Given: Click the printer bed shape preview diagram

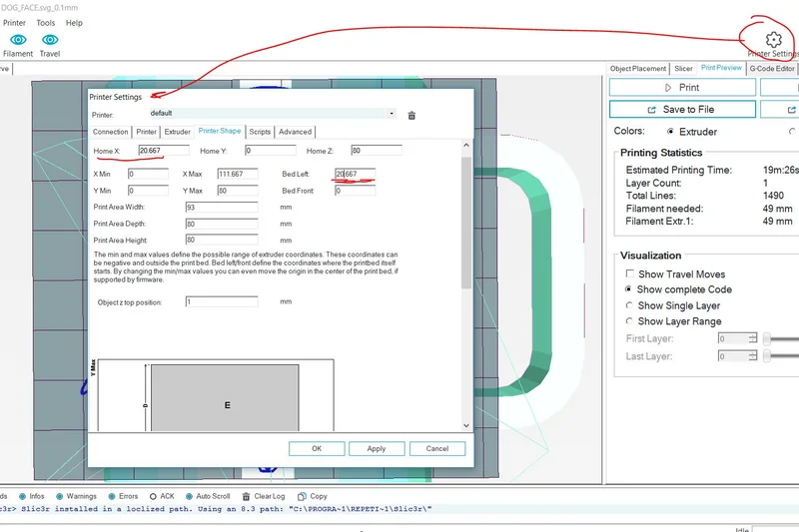Looking at the screenshot, I should [x=216, y=395].
